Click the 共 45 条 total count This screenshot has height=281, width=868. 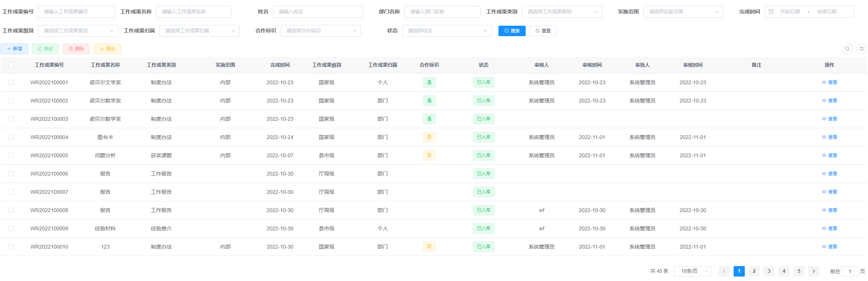point(659,271)
